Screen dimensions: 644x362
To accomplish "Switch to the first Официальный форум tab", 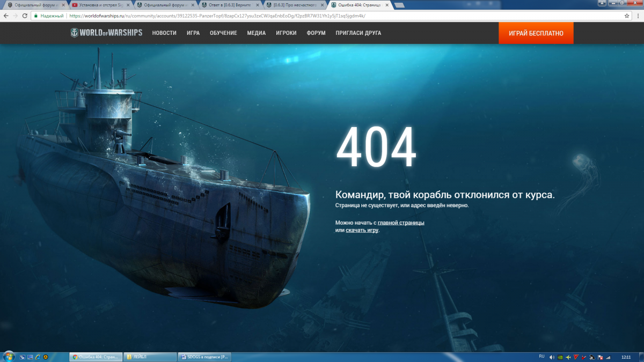I will click(x=35, y=5).
